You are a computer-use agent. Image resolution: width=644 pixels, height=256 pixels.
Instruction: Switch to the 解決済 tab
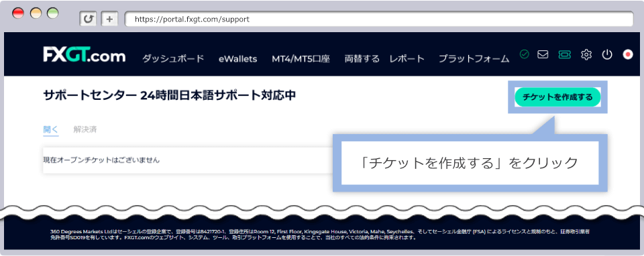[x=85, y=129]
